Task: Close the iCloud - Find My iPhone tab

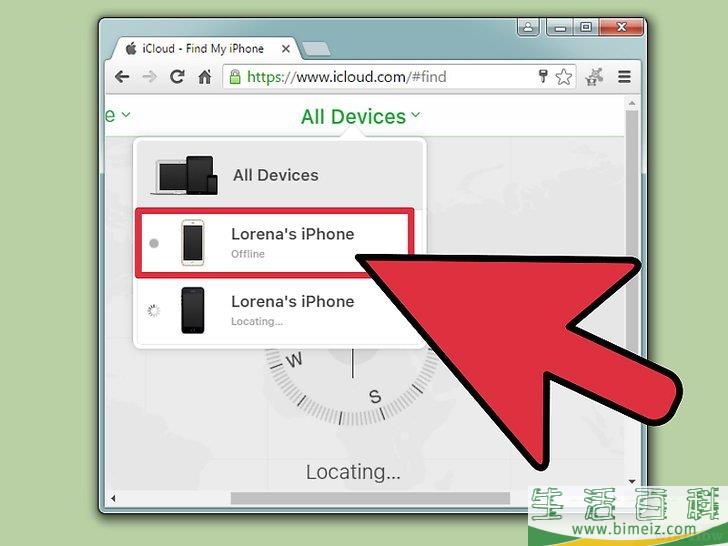Action: click(286, 49)
